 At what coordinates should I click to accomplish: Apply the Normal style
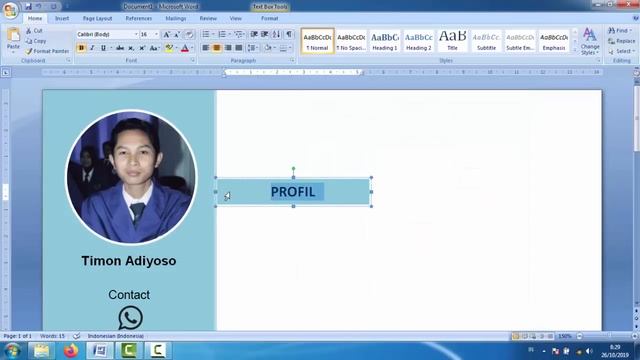click(317, 40)
